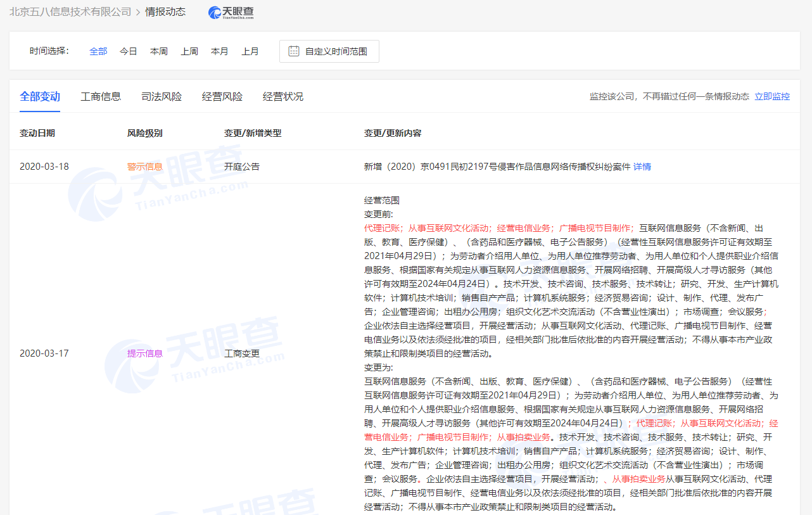Select the date cell 2020-03-18

tap(44, 167)
